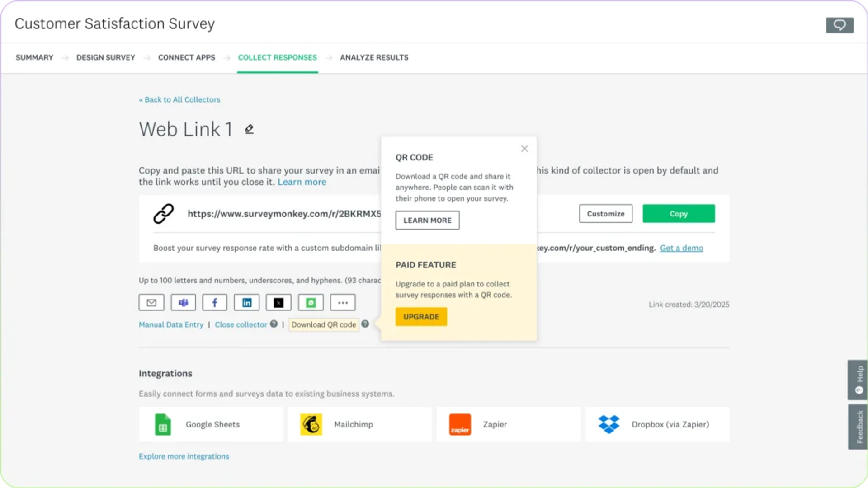Go to the Analyze Results tab
This screenshot has width=868, height=488.
[374, 58]
